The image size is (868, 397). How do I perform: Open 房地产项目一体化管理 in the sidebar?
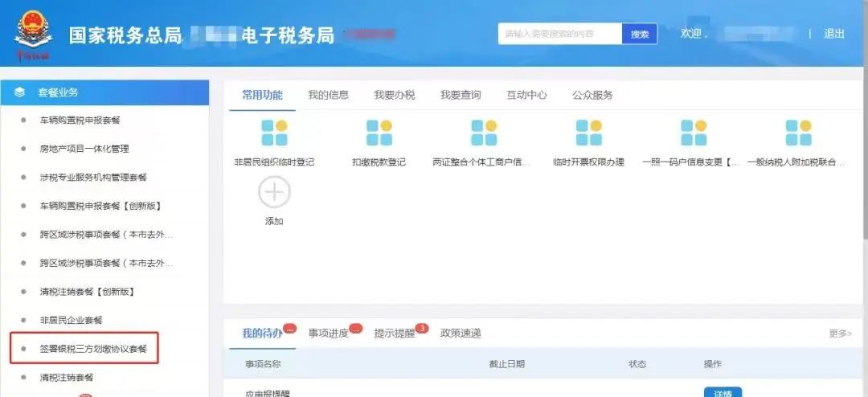click(x=84, y=149)
